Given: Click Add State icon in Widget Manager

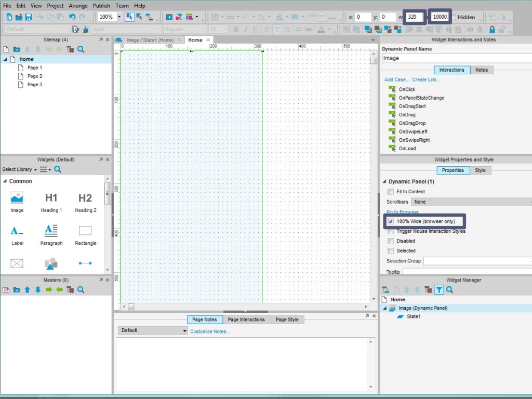Looking at the screenshot, I should coord(385,290).
